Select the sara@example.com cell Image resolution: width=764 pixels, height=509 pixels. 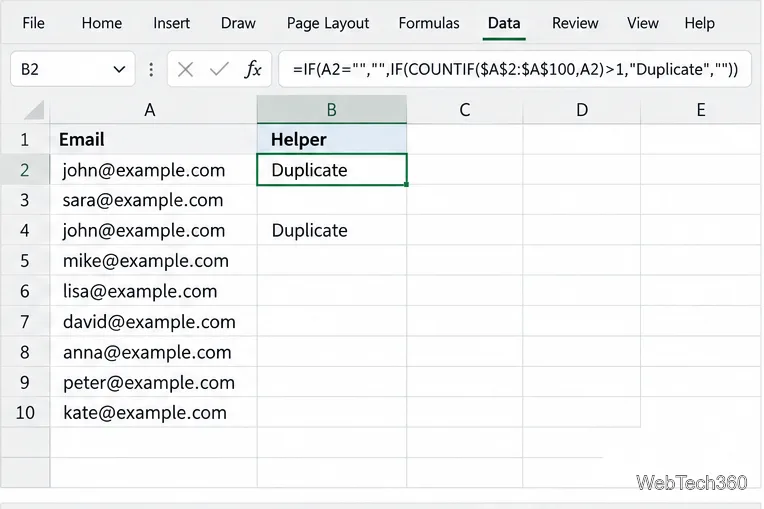153,200
